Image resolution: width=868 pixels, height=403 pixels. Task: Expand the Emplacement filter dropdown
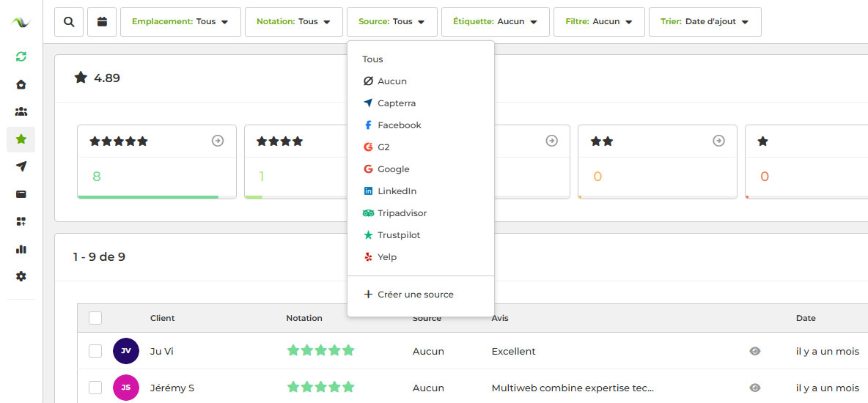pyautogui.click(x=180, y=22)
